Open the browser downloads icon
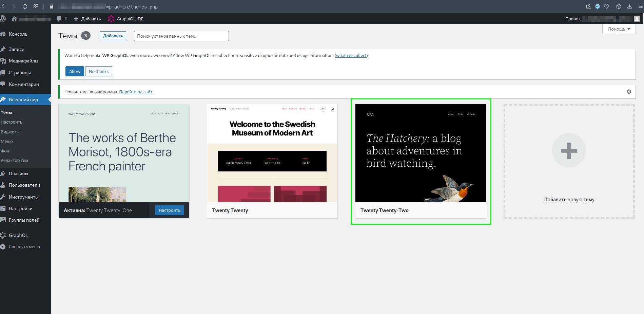 (629, 6)
